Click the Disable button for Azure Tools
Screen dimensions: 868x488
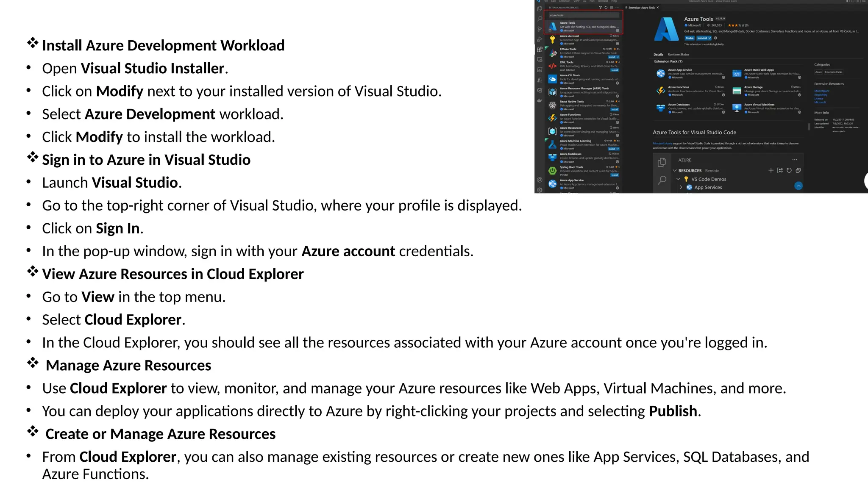point(690,38)
